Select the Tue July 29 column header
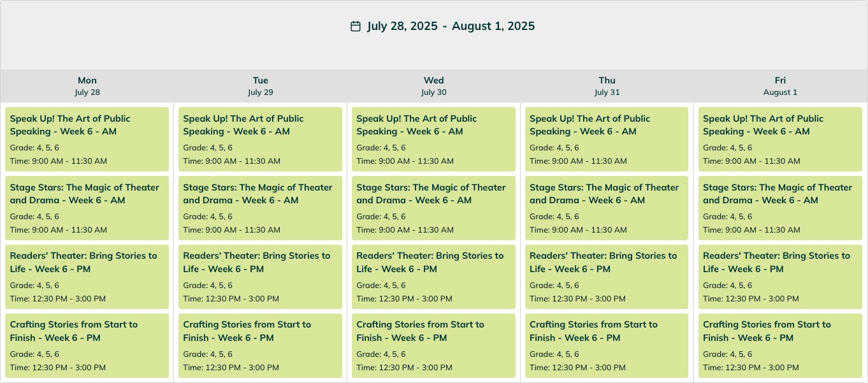The image size is (868, 383). (x=261, y=86)
